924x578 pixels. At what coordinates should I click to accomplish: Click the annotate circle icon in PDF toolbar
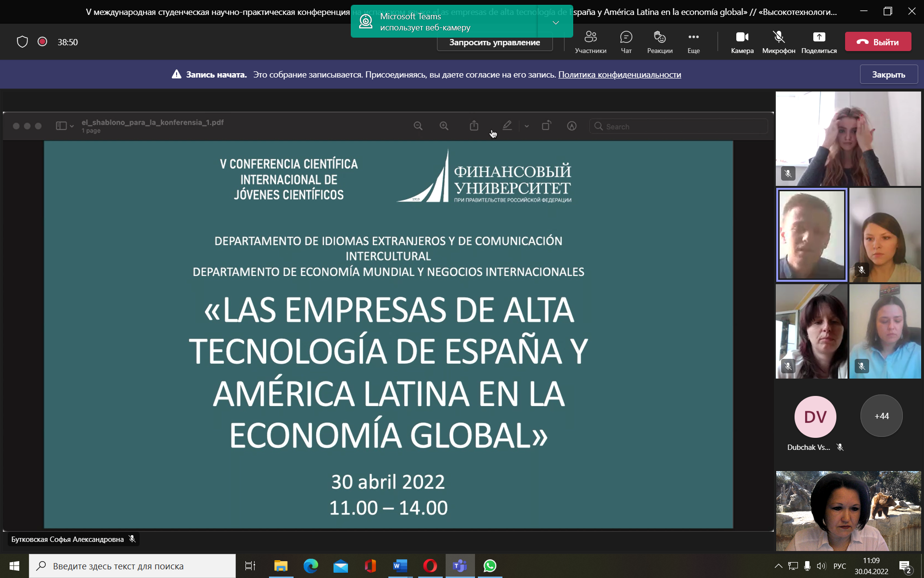(572, 126)
